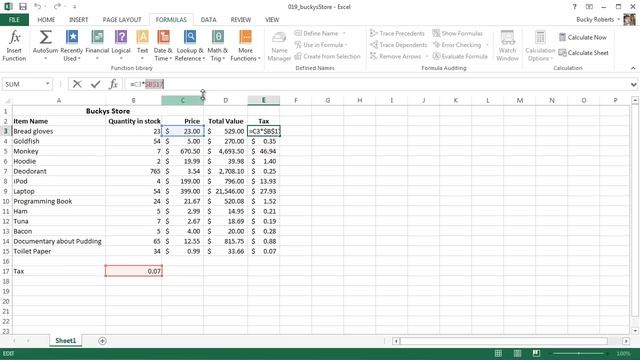Switch to Normal view in status bar
The image size is (640, 360).
click(x=498, y=353)
